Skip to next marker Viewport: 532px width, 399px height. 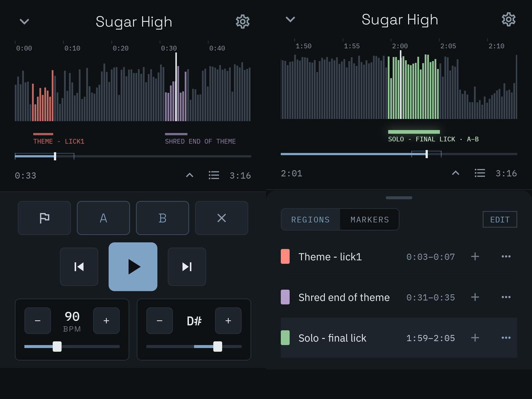coord(187,267)
